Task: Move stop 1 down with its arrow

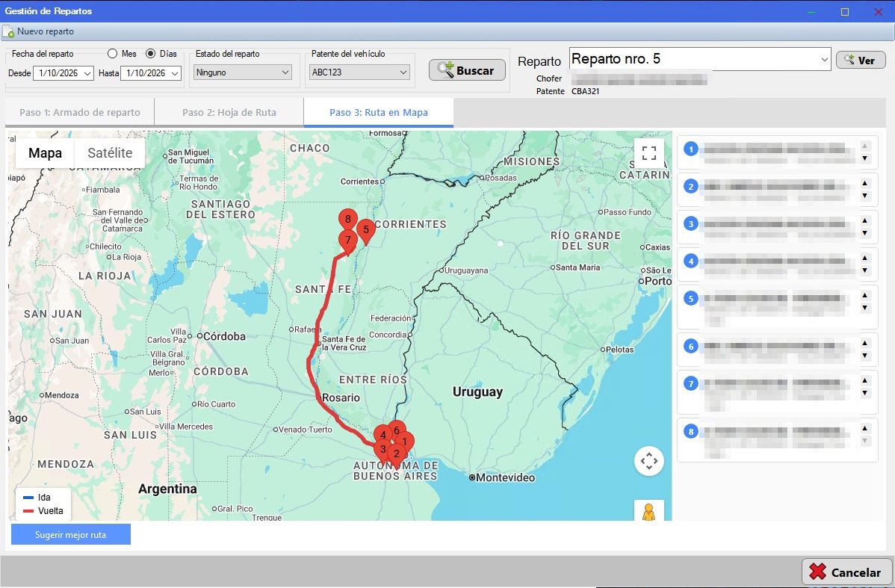Action: click(x=865, y=158)
